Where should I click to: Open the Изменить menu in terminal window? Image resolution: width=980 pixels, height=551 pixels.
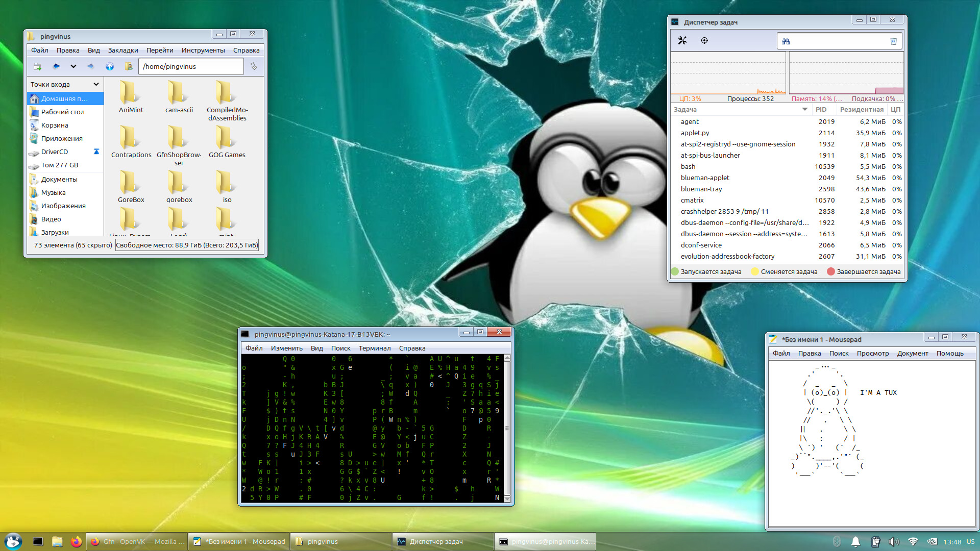click(287, 348)
